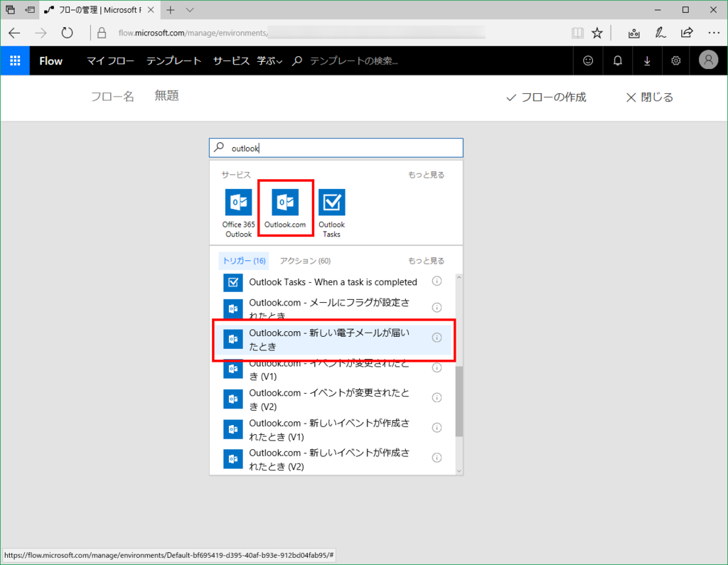Click the browser reading view icon
Screen dimensions: 728x565
point(577,33)
